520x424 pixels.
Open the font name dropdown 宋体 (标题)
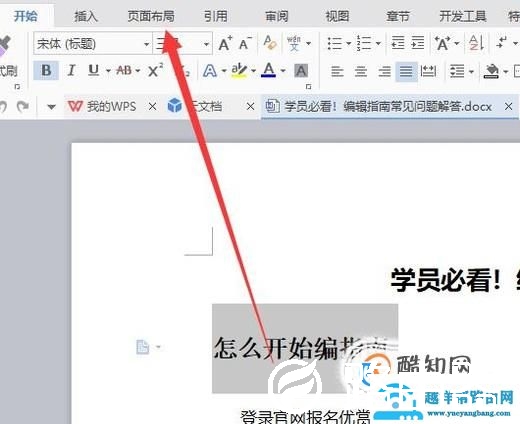pyautogui.click(x=93, y=44)
